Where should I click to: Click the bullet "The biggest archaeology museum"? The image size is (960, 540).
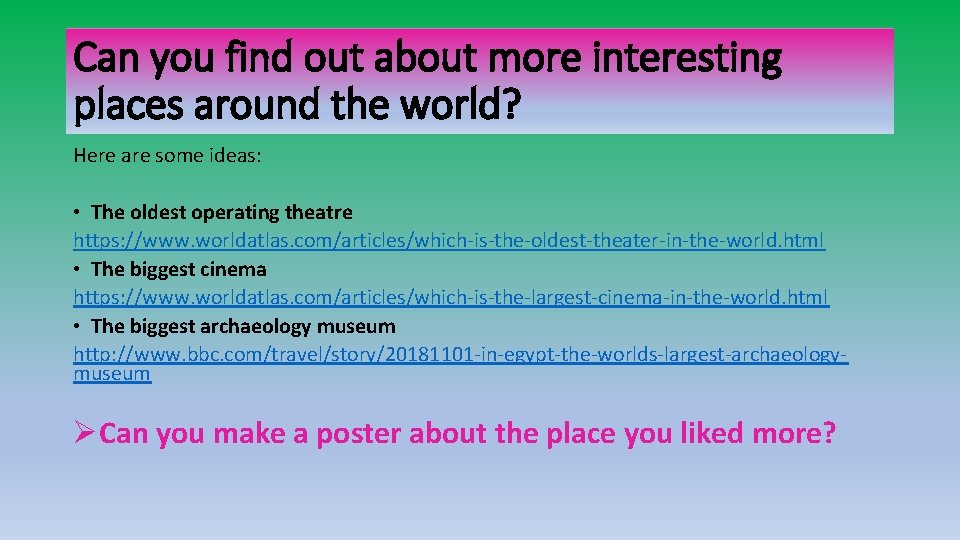click(242, 326)
